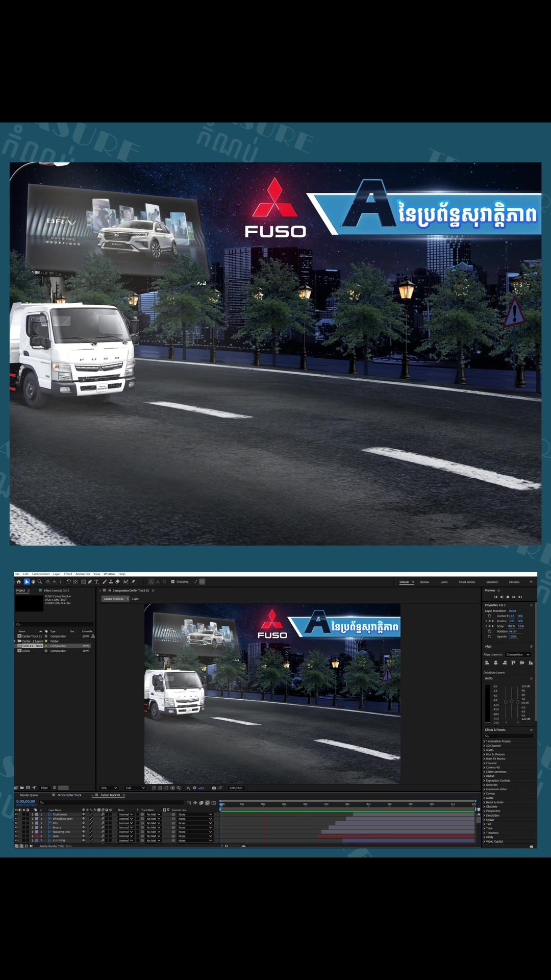Select the Type text tool

(96, 582)
